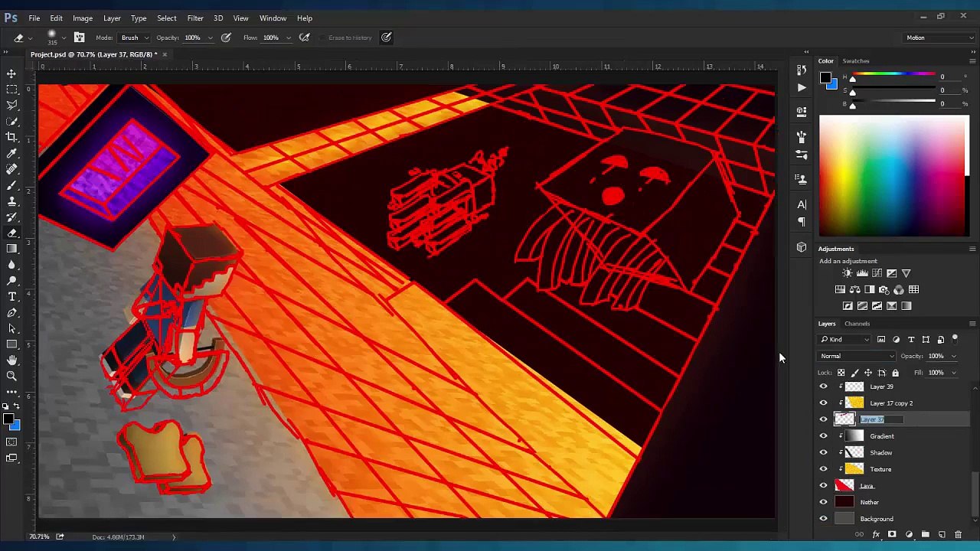Open the eraser Flow dropdown arrow
The height and width of the screenshot is (551, 980).
coord(289,37)
